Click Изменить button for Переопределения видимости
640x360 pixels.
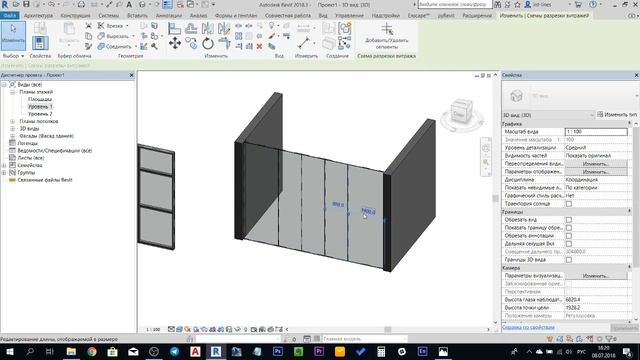[596, 164]
